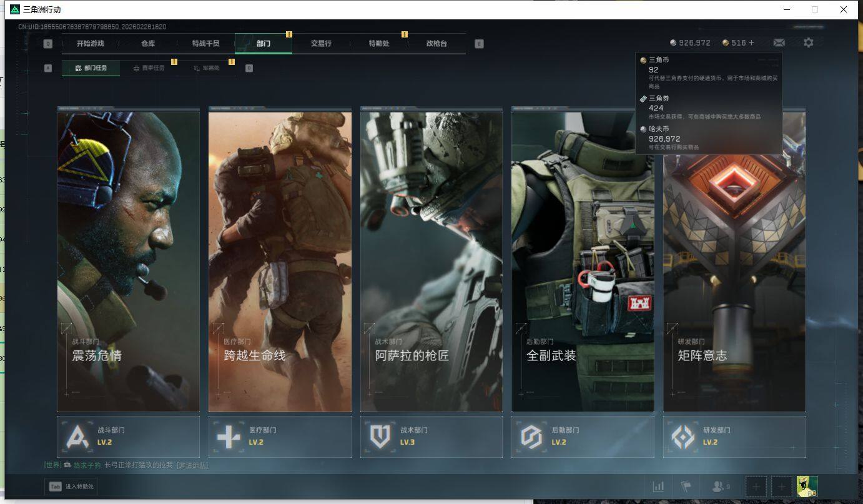The height and width of the screenshot is (504, 863).
Task: Select the 改枪台 tab
Action: [436, 44]
